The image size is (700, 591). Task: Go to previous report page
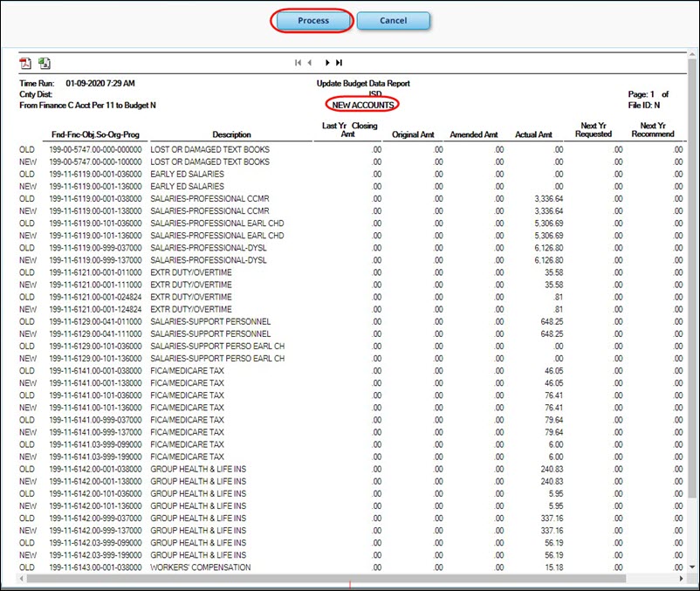point(310,63)
